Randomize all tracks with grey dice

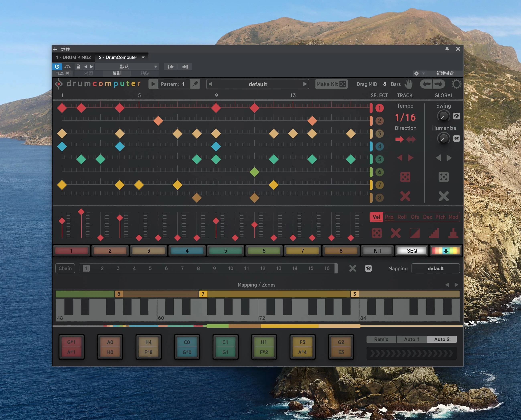coord(444,177)
